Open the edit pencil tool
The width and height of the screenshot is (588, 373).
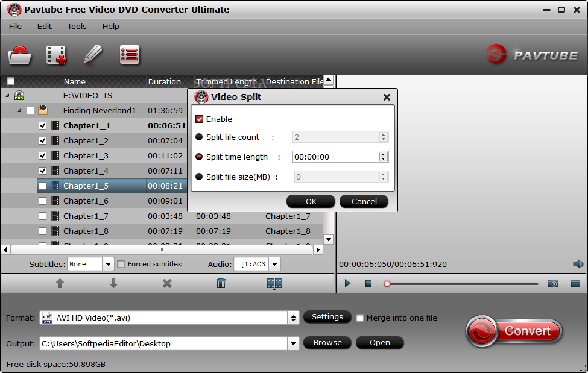[93, 55]
